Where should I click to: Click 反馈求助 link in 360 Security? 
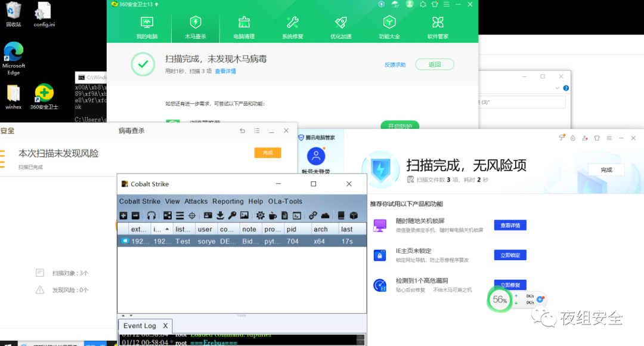[395, 64]
